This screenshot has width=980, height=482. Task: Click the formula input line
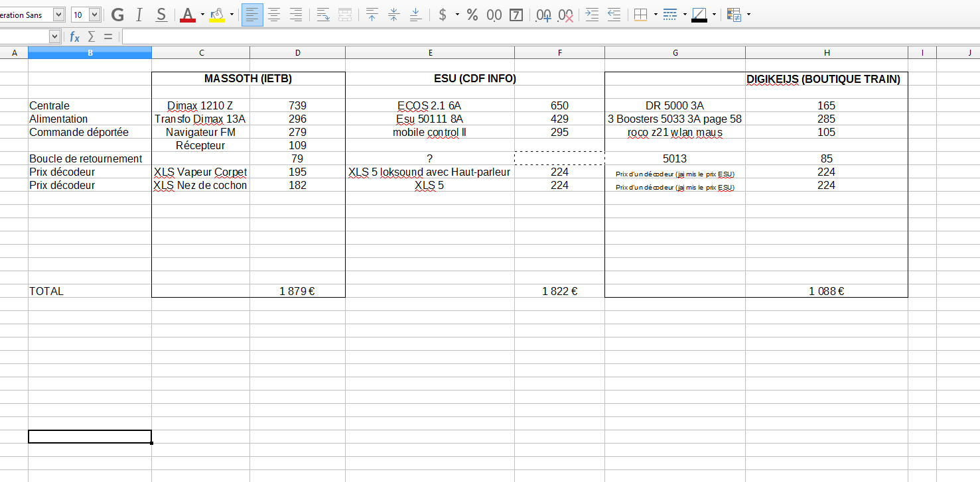(x=551, y=36)
